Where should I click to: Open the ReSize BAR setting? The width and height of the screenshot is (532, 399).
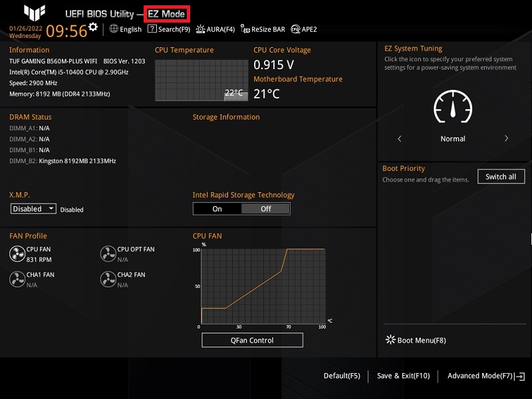tap(263, 29)
